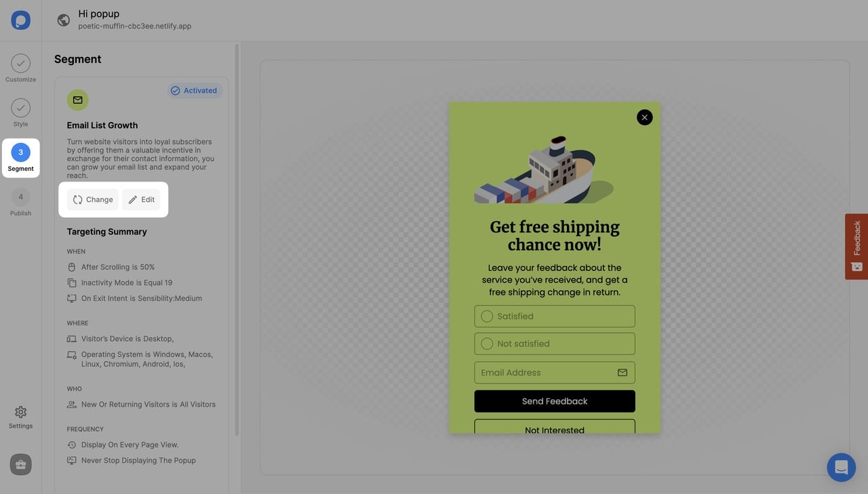Click the Not Interested button
This screenshot has width=868, height=494.
[554, 428]
